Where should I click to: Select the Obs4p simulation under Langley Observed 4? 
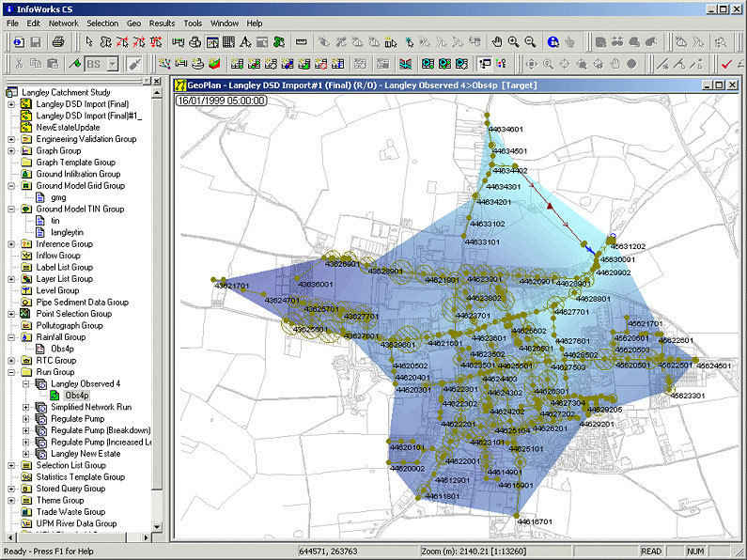(x=77, y=396)
